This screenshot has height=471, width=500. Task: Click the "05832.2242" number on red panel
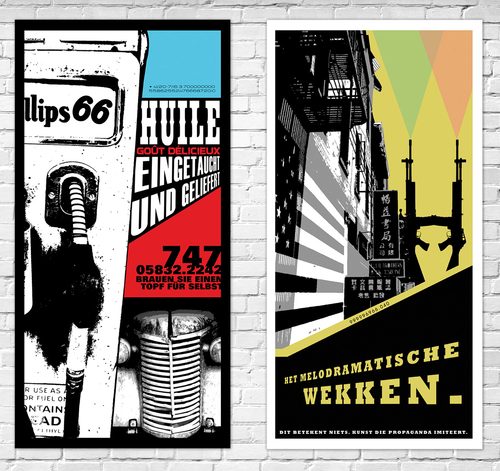[x=178, y=269]
